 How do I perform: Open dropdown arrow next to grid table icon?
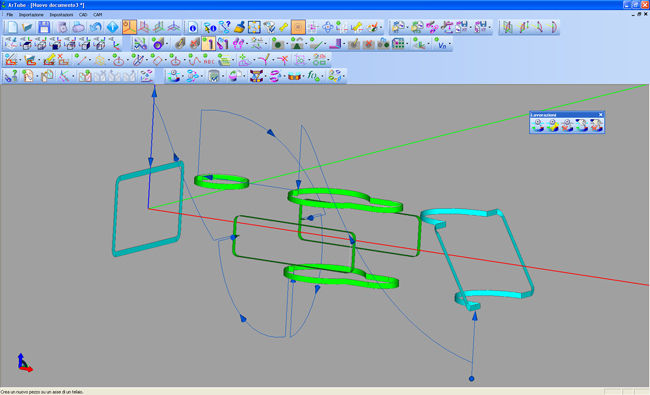[x=407, y=44]
